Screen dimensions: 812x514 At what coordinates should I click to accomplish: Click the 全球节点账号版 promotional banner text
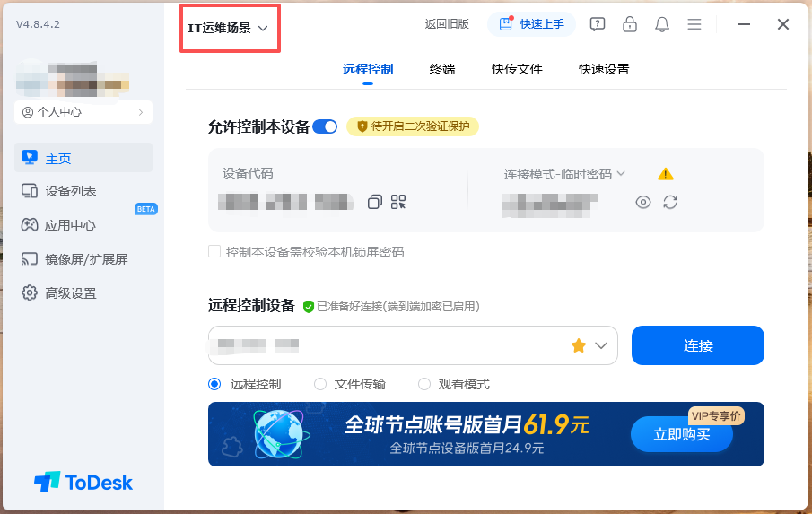[x=467, y=425]
